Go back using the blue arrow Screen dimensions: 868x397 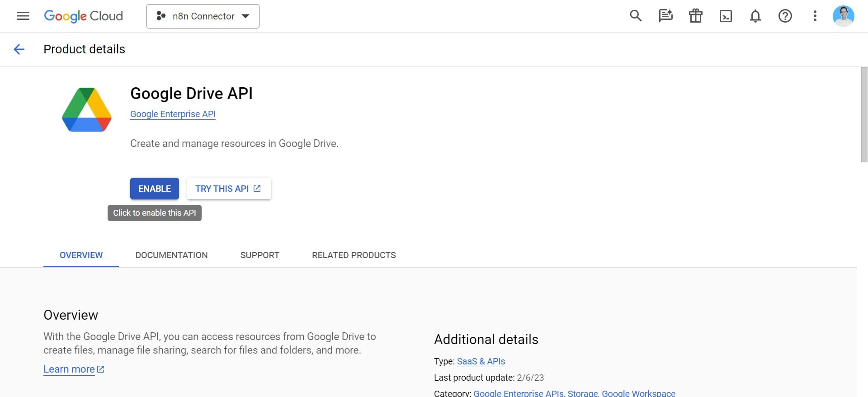click(x=19, y=49)
